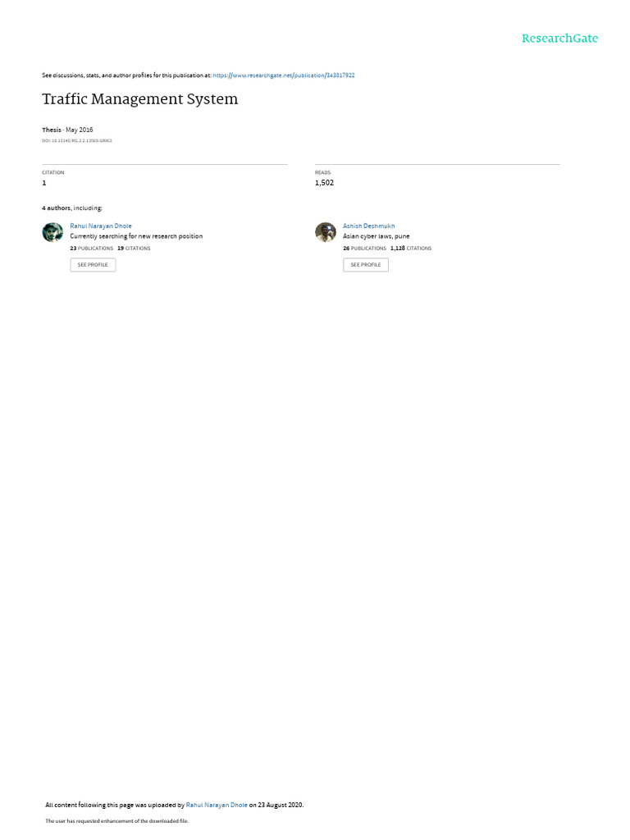
Task: Click the 26 PUBLICATIONS stat for Ashish
Action: [364, 249]
